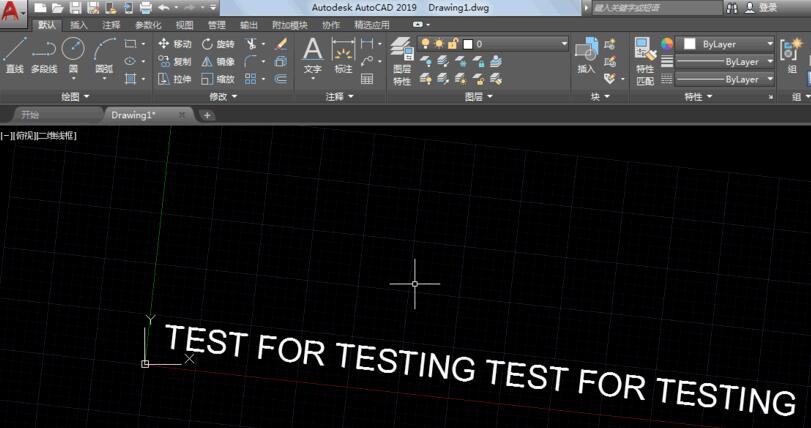Click the Insert block (插入) icon
811x428 pixels.
point(587,56)
